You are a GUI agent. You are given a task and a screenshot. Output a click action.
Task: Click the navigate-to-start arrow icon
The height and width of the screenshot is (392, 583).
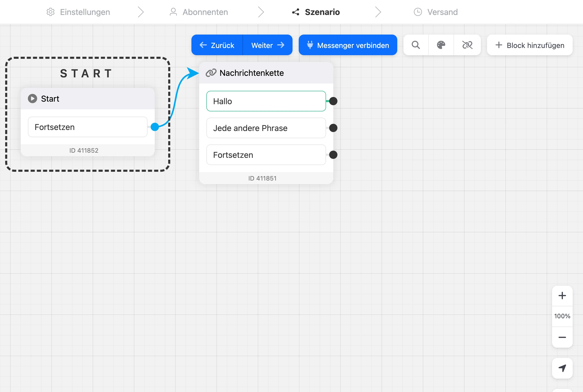point(562,368)
